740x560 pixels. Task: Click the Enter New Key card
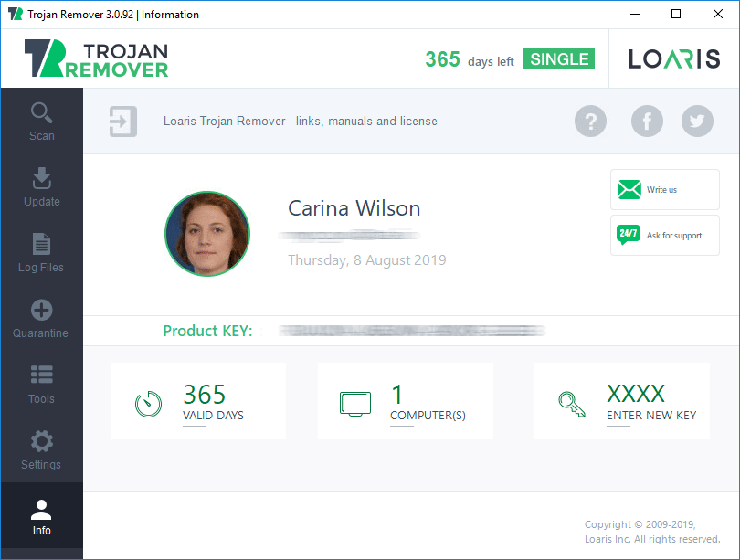(622, 401)
